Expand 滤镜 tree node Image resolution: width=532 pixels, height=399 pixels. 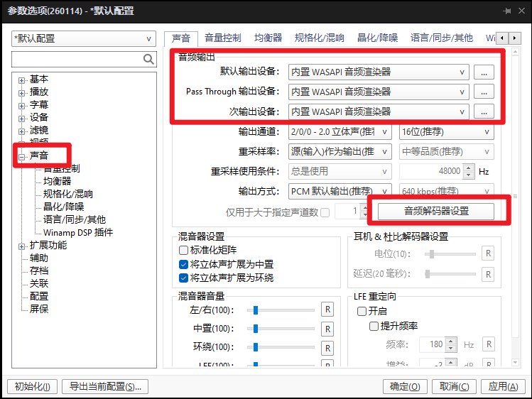(22, 131)
